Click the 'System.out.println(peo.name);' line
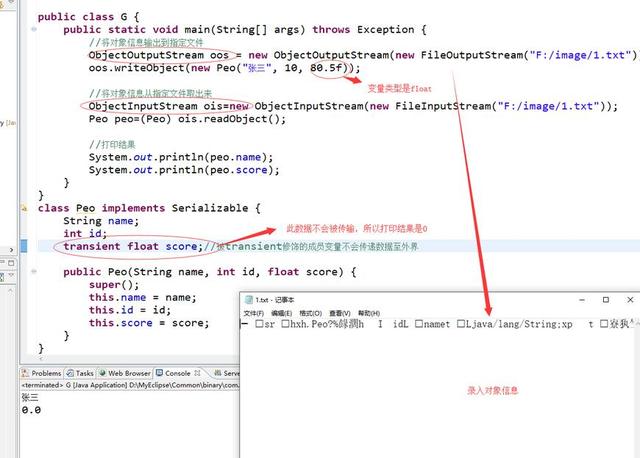This screenshot has width=640, height=458. point(181,157)
